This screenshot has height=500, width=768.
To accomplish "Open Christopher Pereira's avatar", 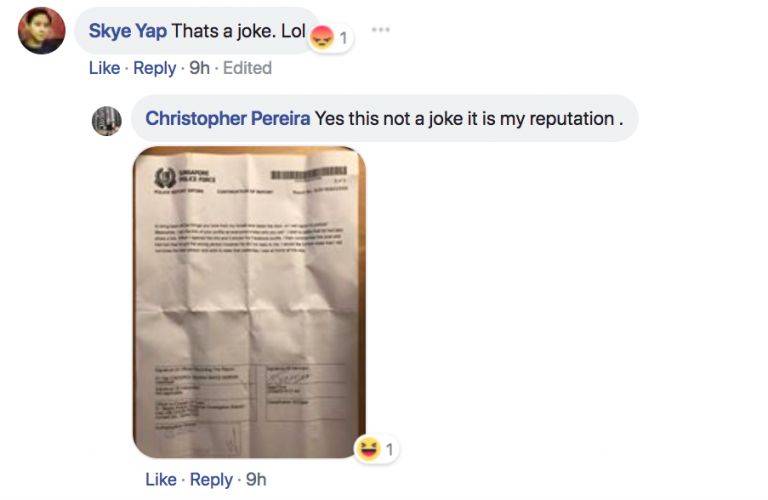I will 107,121.
